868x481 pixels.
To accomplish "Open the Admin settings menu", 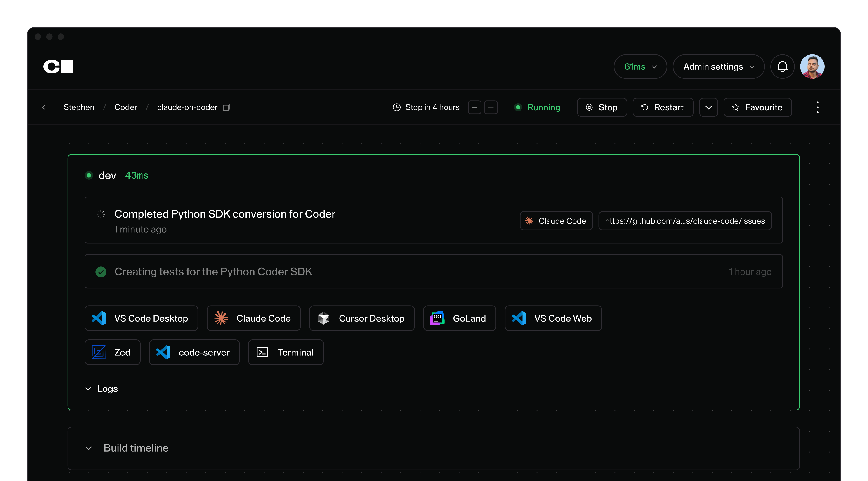I will point(718,66).
